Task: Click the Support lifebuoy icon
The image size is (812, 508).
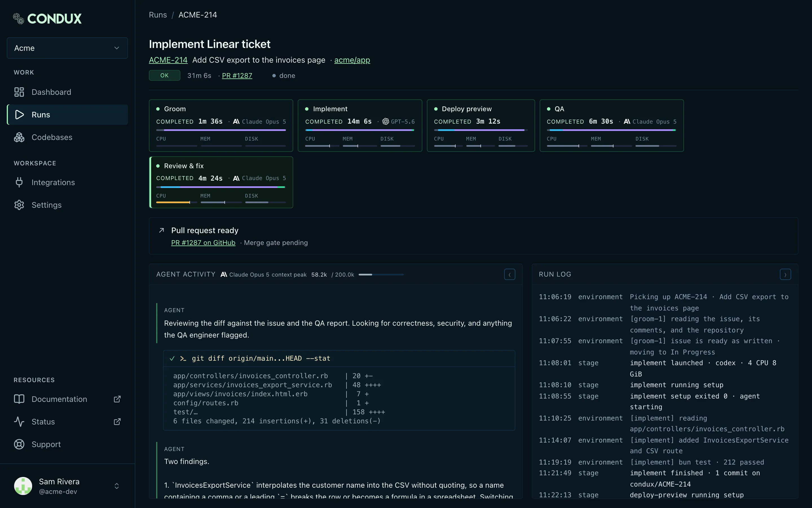Action: (x=19, y=444)
